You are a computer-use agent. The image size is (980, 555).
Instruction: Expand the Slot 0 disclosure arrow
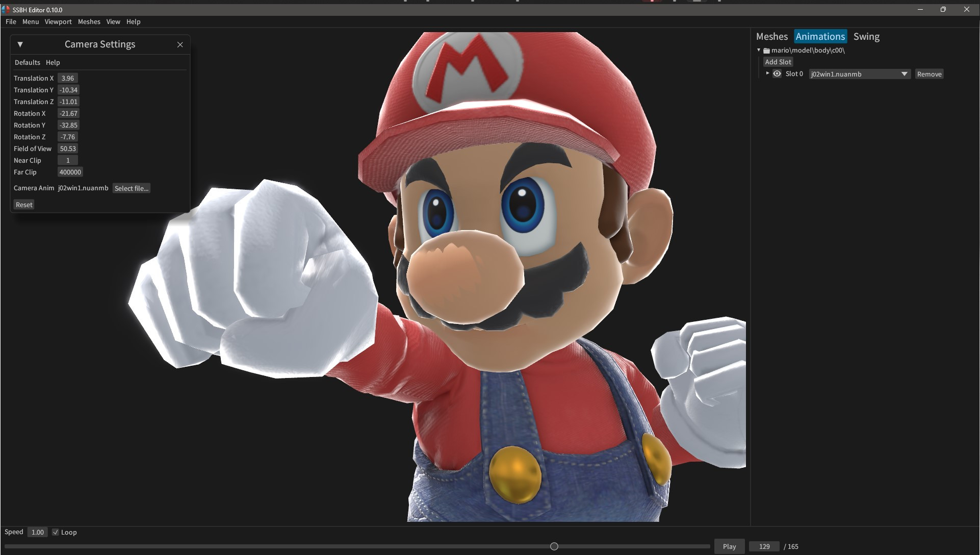pos(767,73)
